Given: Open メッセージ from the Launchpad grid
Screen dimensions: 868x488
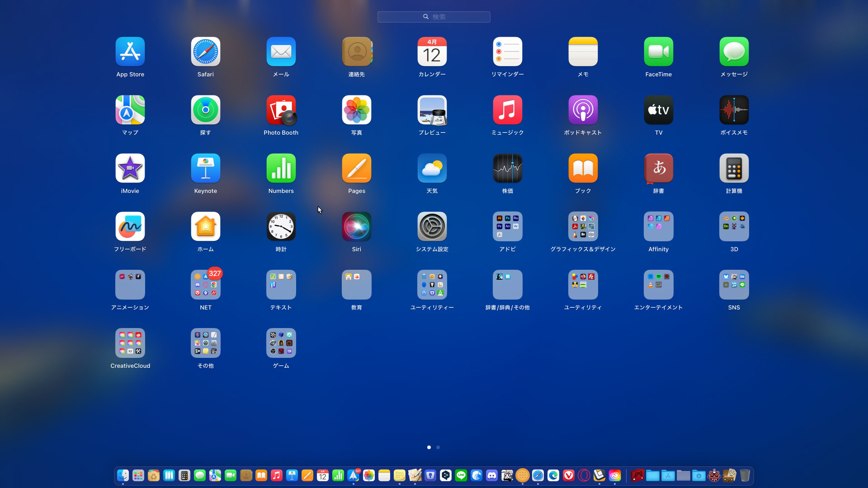Looking at the screenshot, I should (x=734, y=52).
